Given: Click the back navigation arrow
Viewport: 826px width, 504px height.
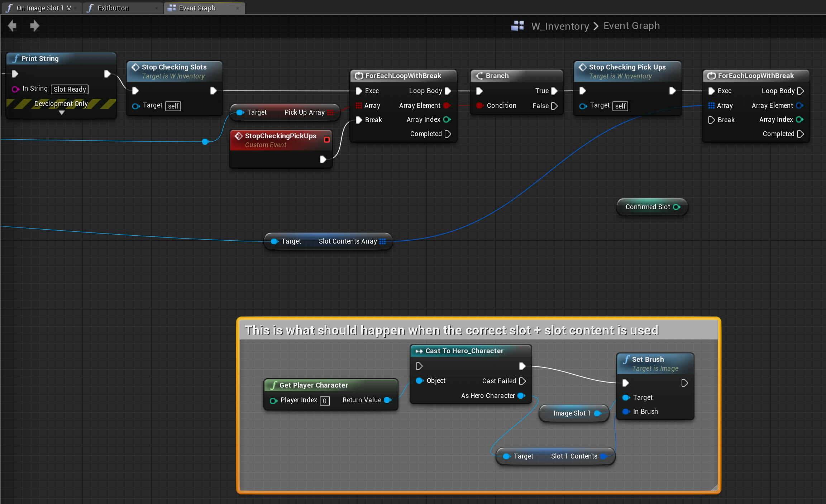Looking at the screenshot, I should tap(12, 26).
